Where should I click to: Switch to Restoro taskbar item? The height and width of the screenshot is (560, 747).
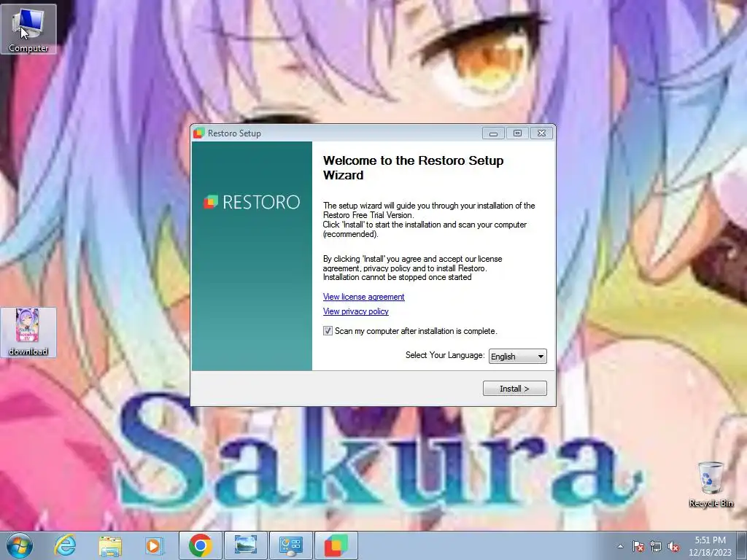pos(336,545)
